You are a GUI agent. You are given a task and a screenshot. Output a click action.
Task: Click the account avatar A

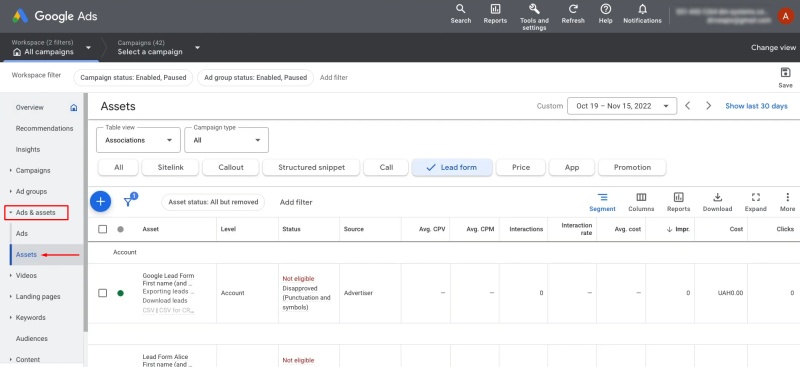786,16
